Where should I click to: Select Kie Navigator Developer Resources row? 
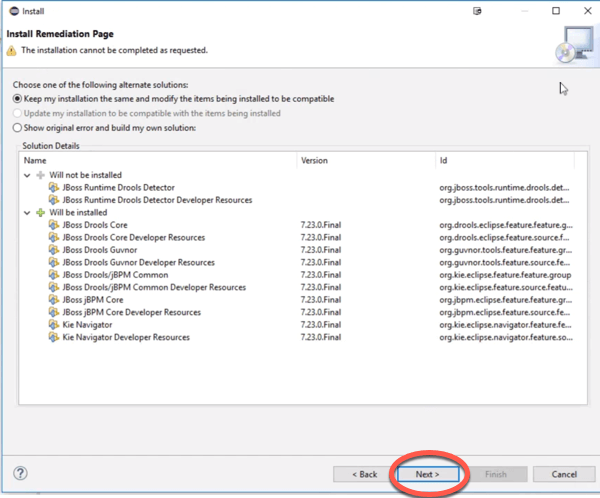126,338
